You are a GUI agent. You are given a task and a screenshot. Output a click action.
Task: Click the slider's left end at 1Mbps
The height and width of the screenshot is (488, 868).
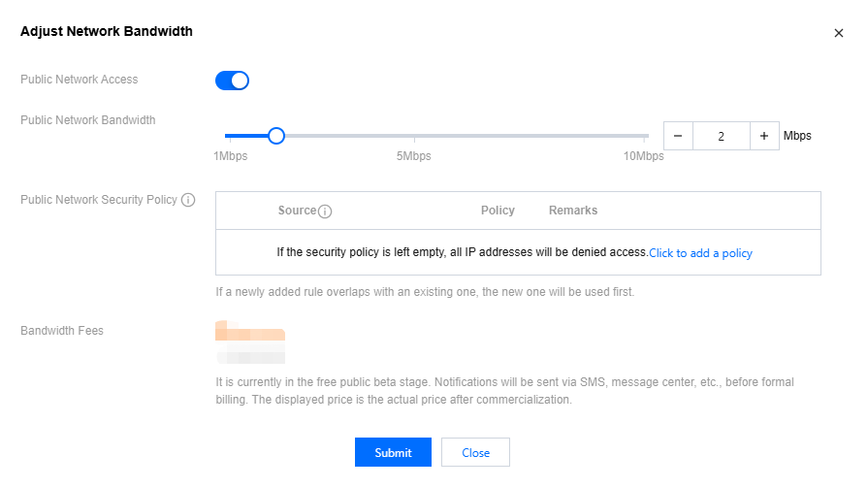point(226,136)
